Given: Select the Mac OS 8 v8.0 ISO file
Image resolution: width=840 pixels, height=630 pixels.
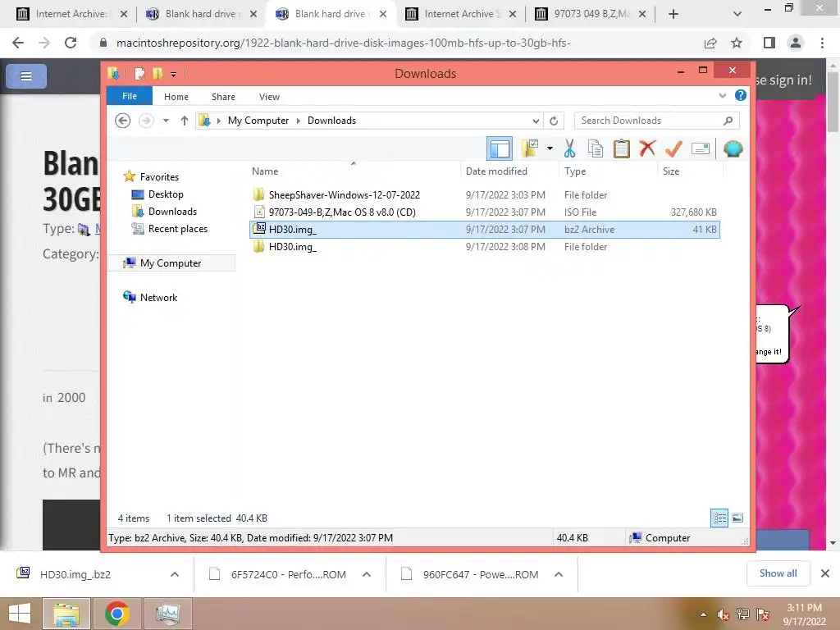Looking at the screenshot, I should point(485,212).
